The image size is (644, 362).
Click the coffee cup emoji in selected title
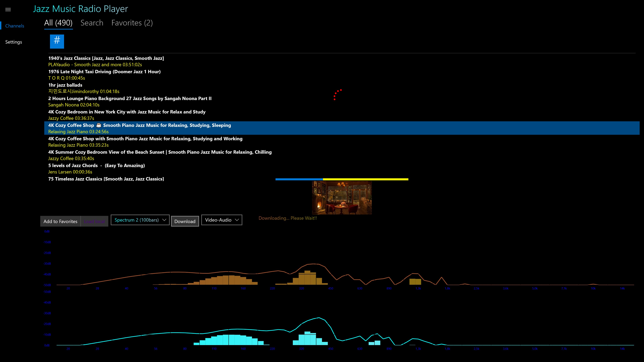click(99, 125)
